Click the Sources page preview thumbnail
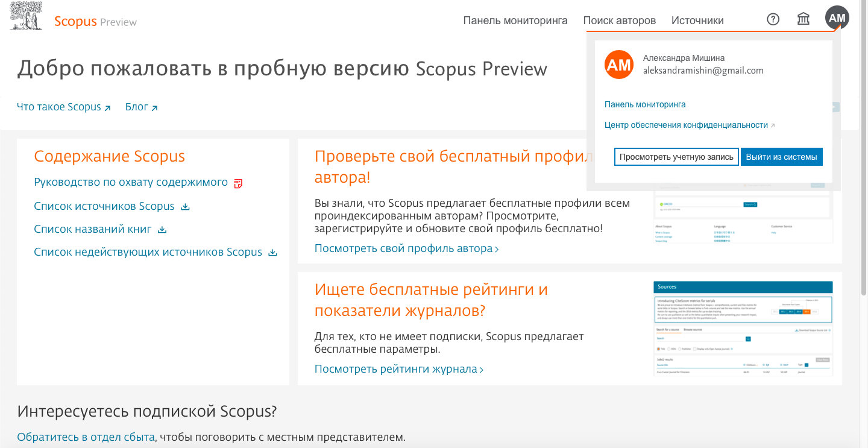The image size is (868, 448). pyautogui.click(x=743, y=329)
